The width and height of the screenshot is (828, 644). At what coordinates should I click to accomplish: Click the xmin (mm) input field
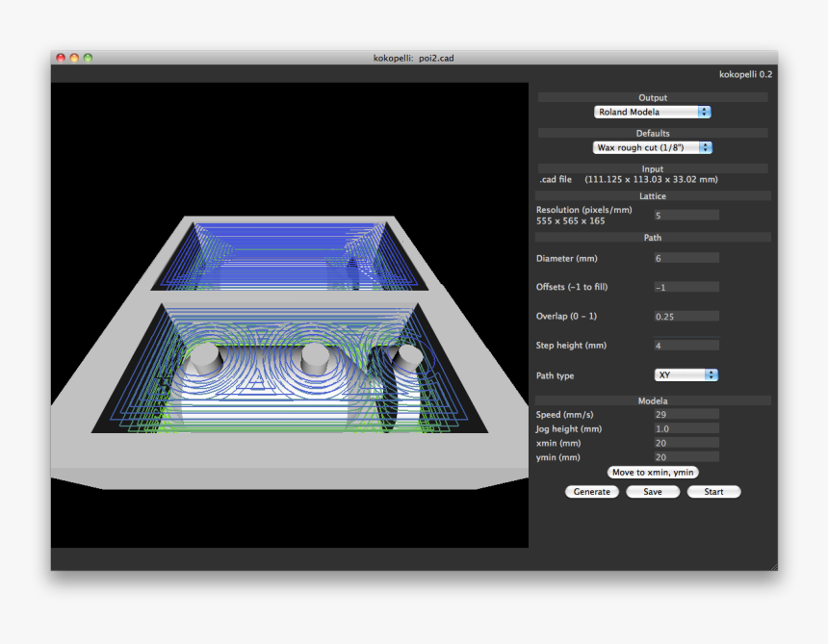point(686,443)
